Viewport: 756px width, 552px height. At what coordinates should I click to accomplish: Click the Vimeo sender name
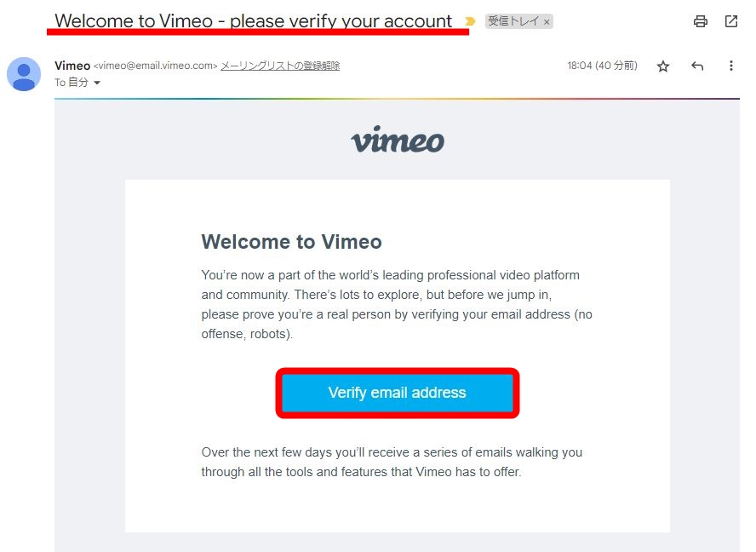click(72, 66)
